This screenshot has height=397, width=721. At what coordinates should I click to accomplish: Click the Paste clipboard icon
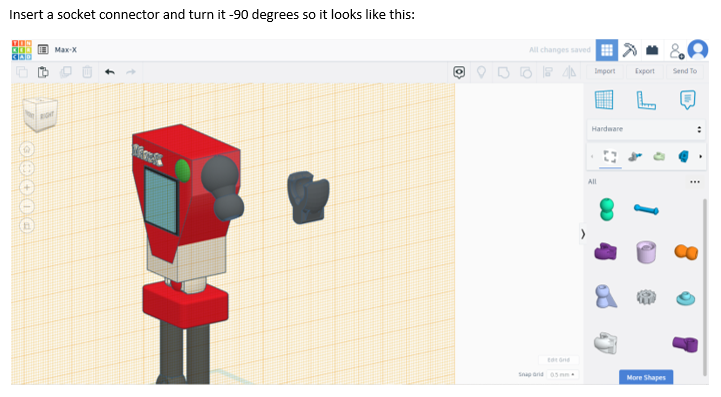[x=43, y=72]
